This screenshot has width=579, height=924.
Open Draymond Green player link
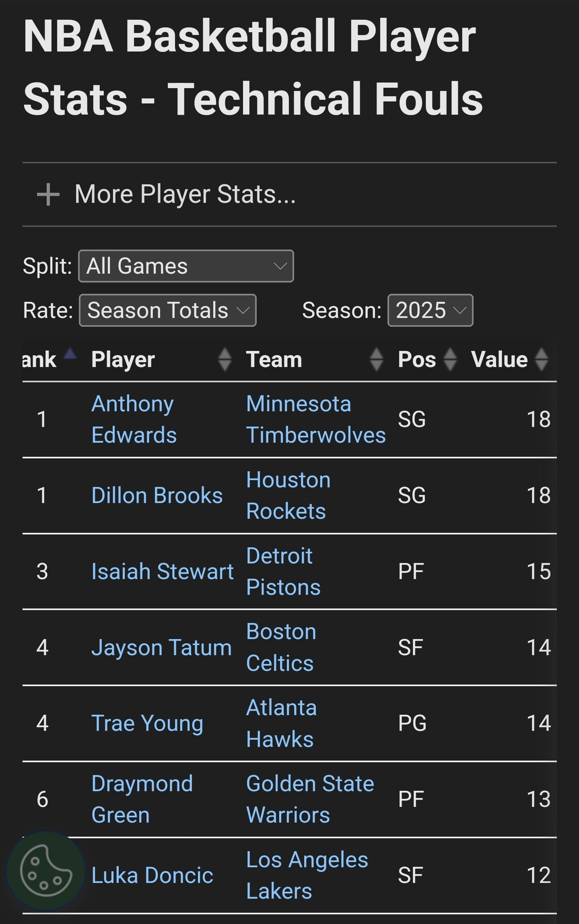click(142, 799)
